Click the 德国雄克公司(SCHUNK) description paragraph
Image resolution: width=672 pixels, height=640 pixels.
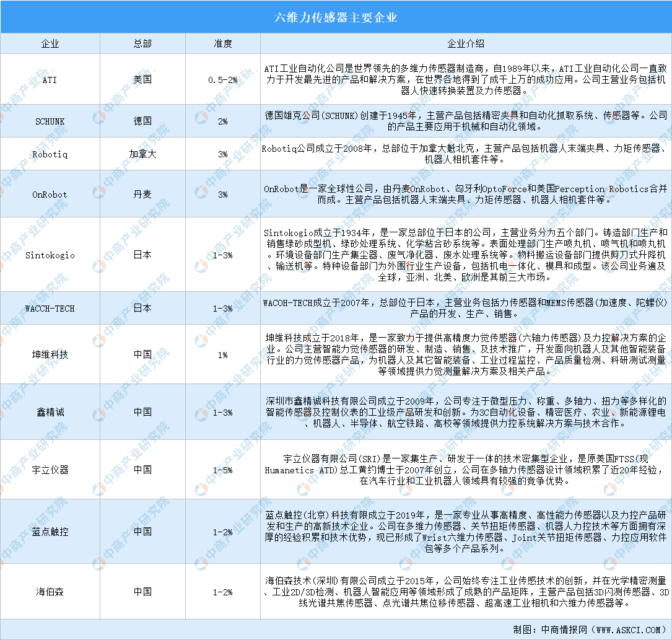[x=465, y=121]
